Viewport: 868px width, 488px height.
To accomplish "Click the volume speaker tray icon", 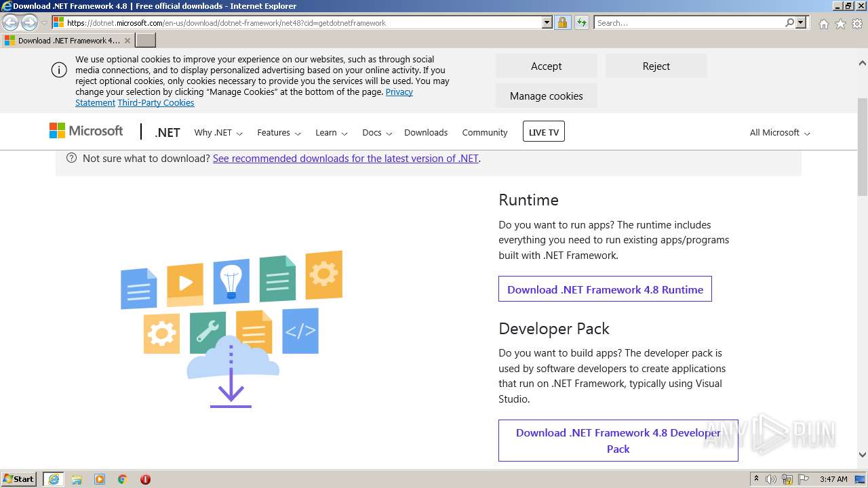I will [771, 479].
